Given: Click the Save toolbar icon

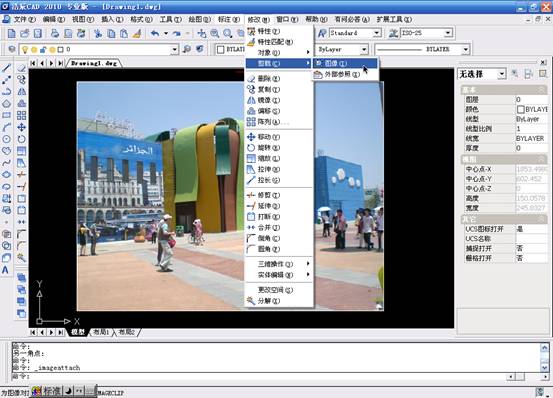Looking at the screenshot, I should [x=37, y=33].
